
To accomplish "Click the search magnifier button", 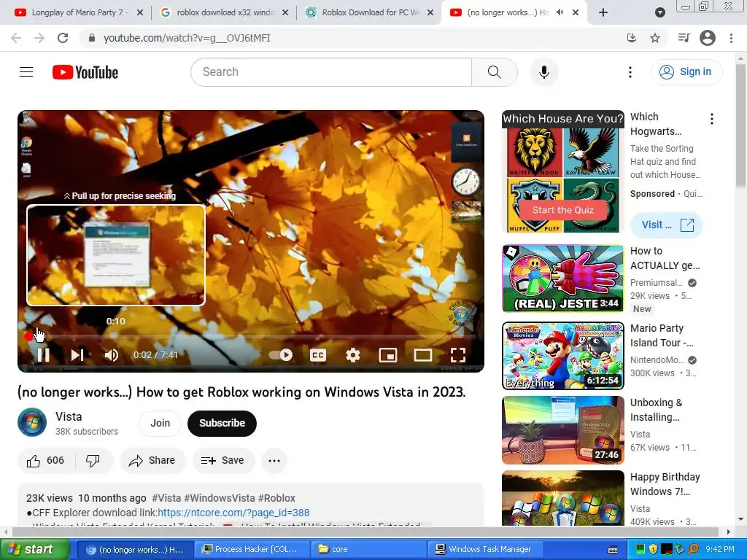I will click(x=495, y=72).
